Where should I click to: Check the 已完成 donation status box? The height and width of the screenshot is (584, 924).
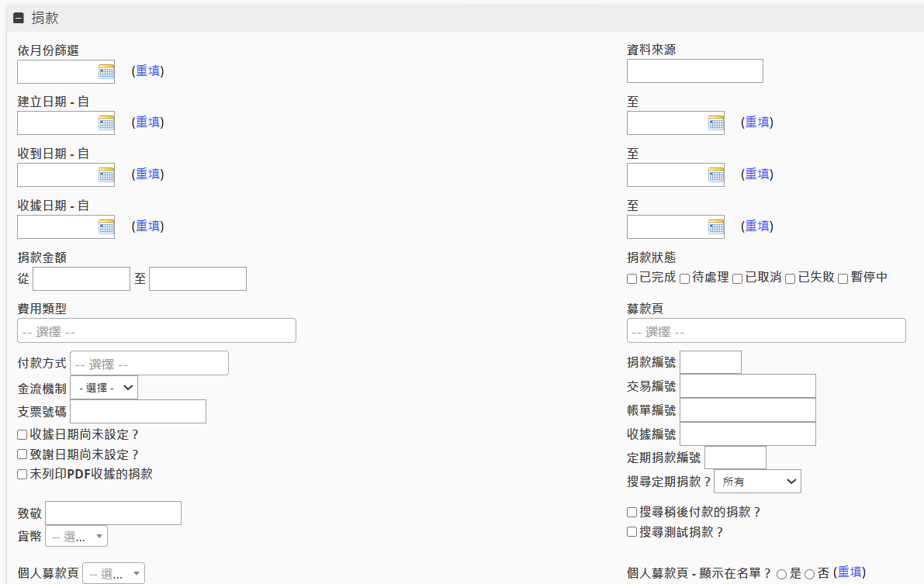click(632, 278)
